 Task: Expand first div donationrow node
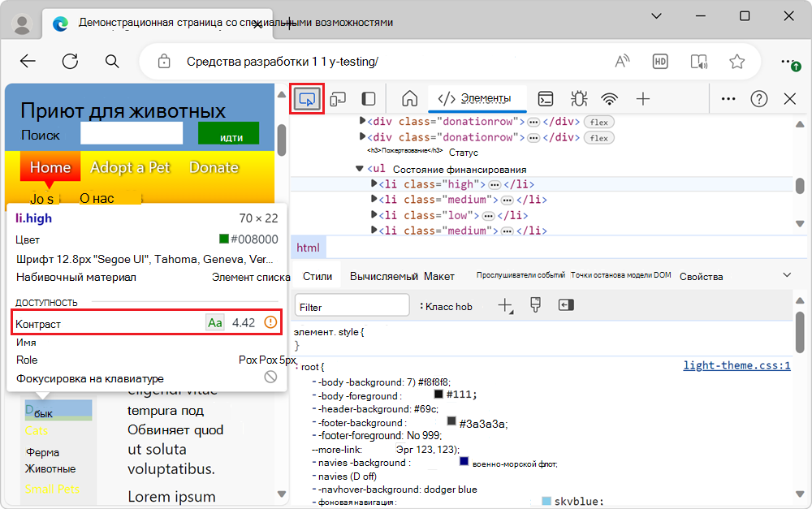pyautogui.click(x=362, y=121)
